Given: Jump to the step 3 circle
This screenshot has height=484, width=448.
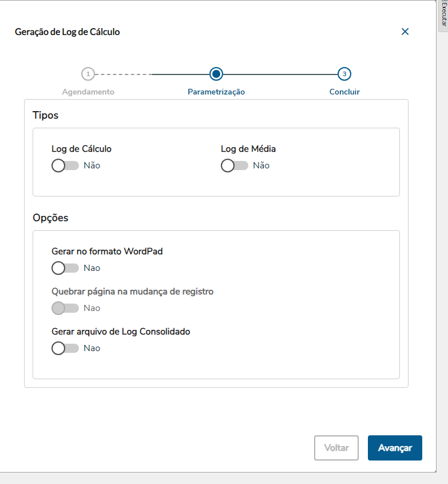Looking at the screenshot, I should [344, 74].
